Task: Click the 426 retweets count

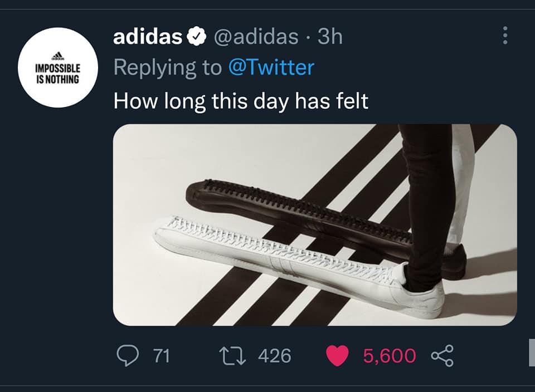Action: (x=275, y=355)
